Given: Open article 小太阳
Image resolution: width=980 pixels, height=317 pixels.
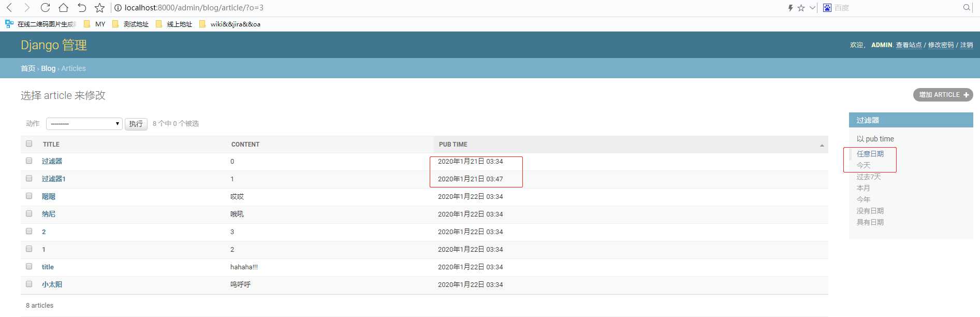Looking at the screenshot, I should pos(52,284).
